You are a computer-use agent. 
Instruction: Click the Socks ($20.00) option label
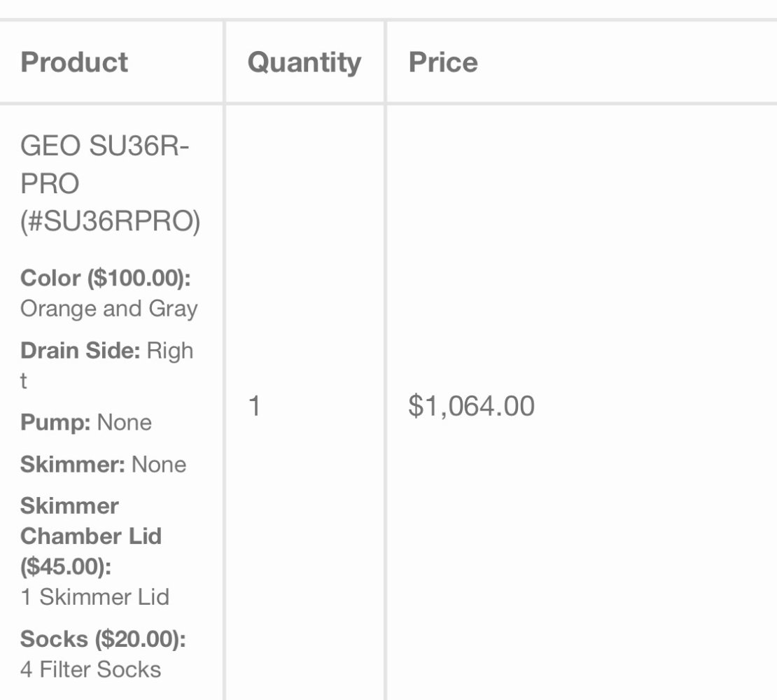[102, 639]
